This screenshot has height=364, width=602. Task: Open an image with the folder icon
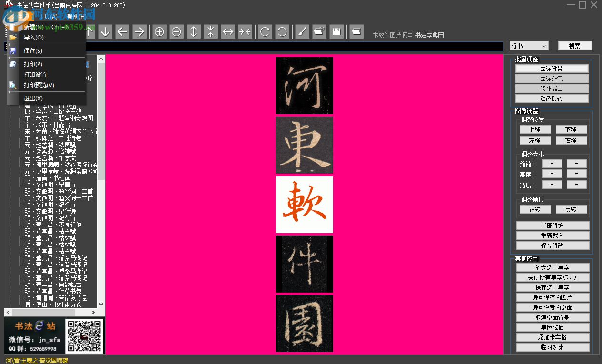pos(319,31)
